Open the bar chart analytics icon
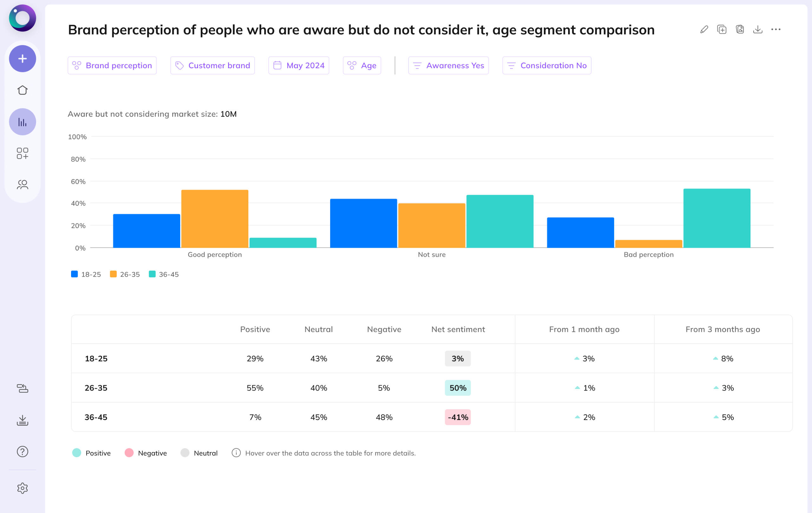This screenshot has height=513, width=812. click(x=22, y=122)
